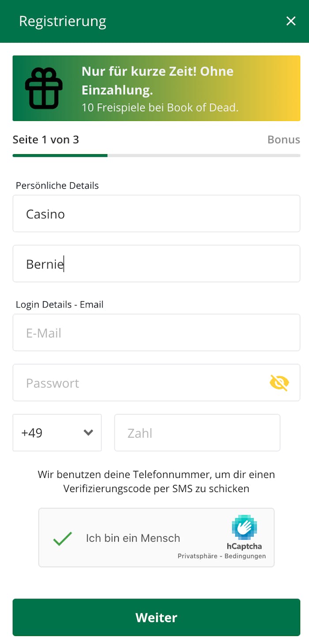This screenshot has width=309, height=644.
Task: Open hCaptcha Bedingungen link
Action: 245,556
